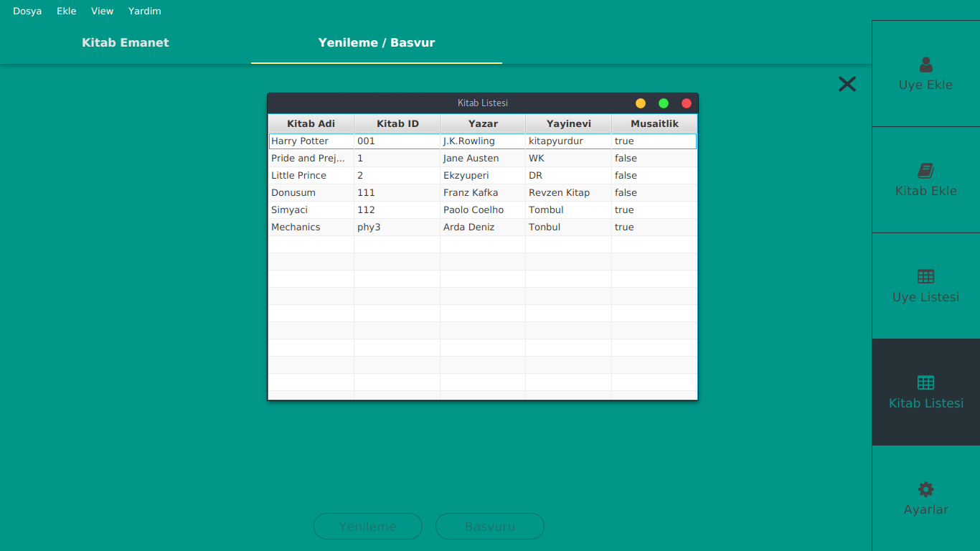Image resolution: width=980 pixels, height=551 pixels.
Task: Click the yellow minimize dot on Kitab Listesi
Action: (640, 103)
